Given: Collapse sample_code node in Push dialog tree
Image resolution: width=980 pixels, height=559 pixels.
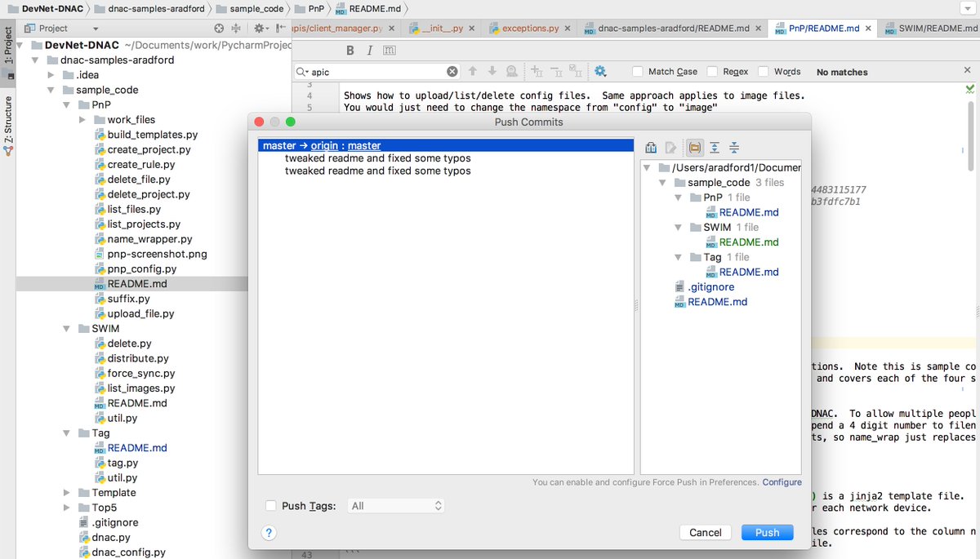Looking at the screenshot, I should (x=663, y=183).
